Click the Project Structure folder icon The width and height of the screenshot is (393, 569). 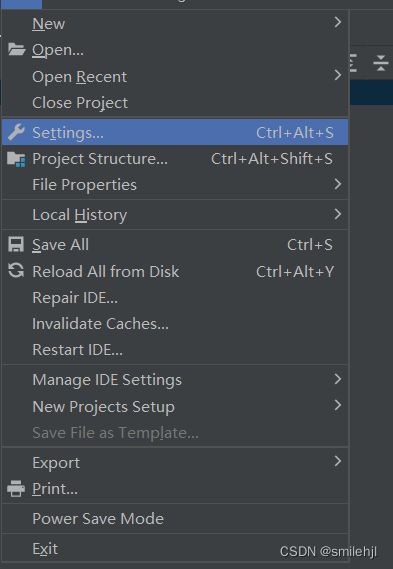point(16,159)
